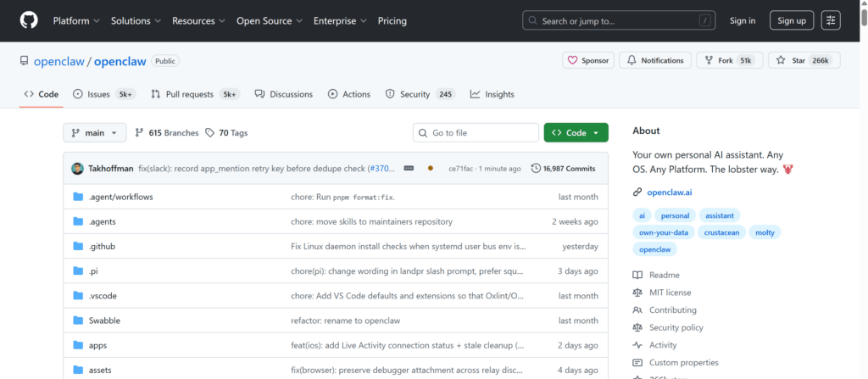The width and height of the screenshot is (868, 379).
Task: Fork the repository with the Fork button
Action: pos(730,60)
